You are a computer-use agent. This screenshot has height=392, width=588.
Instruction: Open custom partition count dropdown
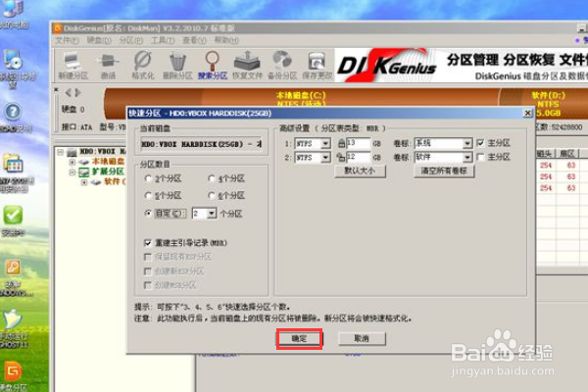click(x=212, y=214)
